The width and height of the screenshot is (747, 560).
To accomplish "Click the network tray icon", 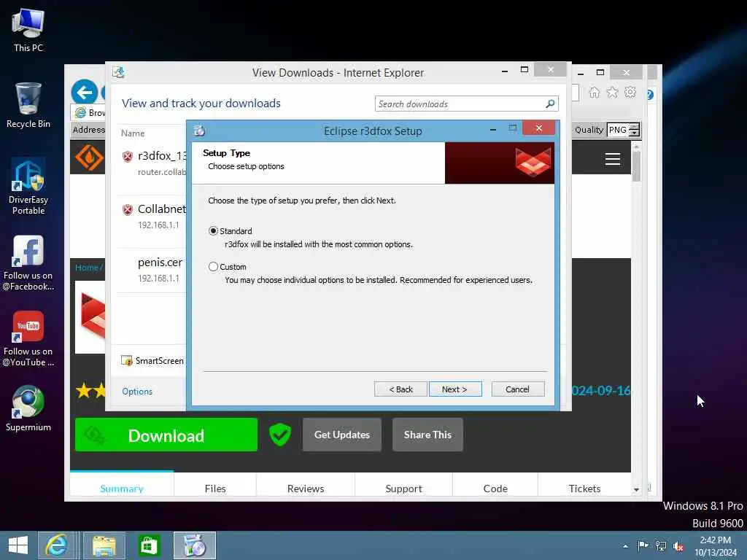I will pyautogui.click(x=661, y=545).
